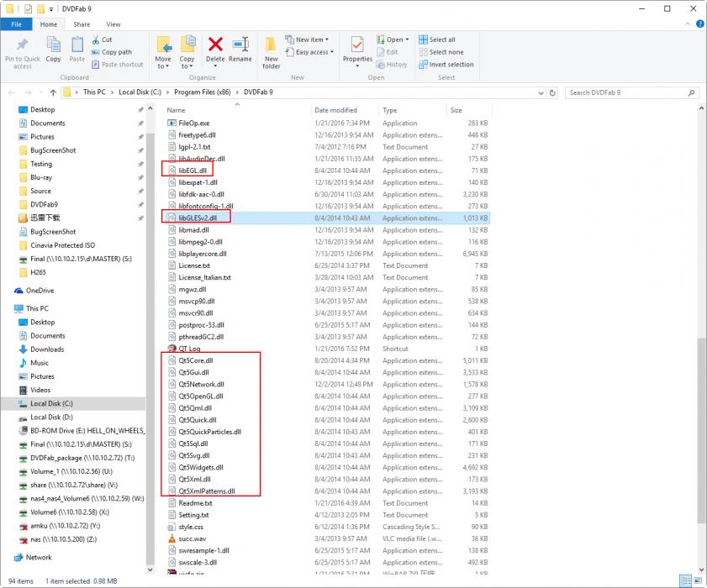707x588 pixels.
Task: Click Invert selection button
Action: coord(451,65)
